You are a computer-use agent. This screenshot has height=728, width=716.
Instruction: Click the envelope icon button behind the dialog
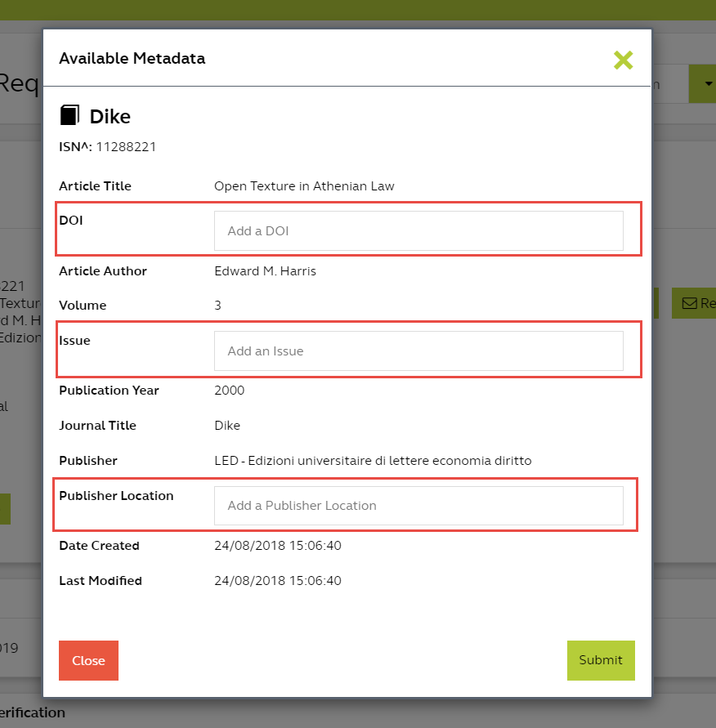pos(693,303)
